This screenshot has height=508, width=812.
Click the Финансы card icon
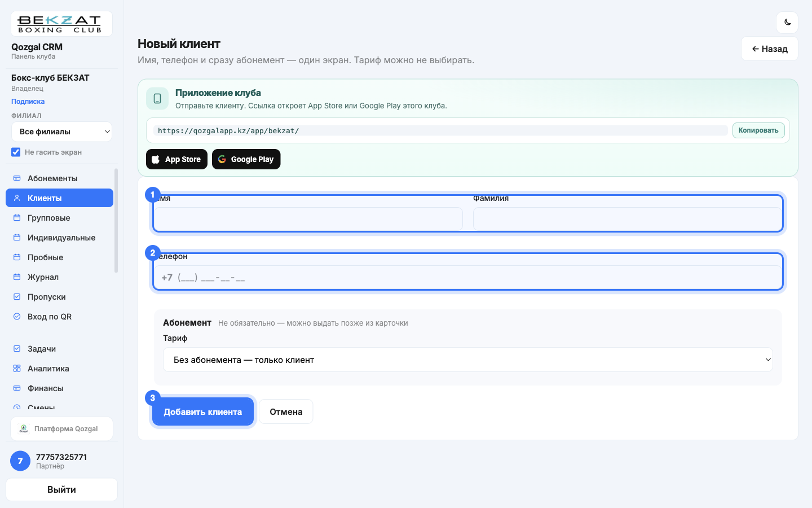click(x=17, y=388)
